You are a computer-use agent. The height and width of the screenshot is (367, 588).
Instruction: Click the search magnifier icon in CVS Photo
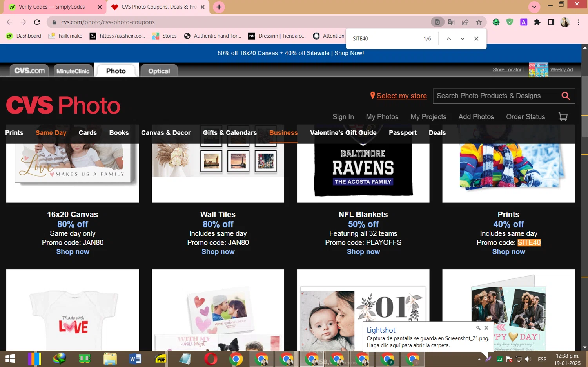point(565,96)
